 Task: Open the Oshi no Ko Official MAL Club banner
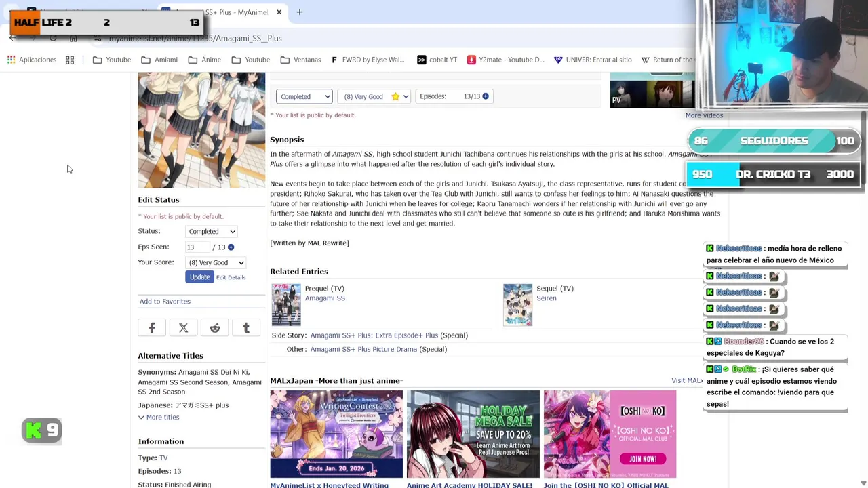click(610, 434)
